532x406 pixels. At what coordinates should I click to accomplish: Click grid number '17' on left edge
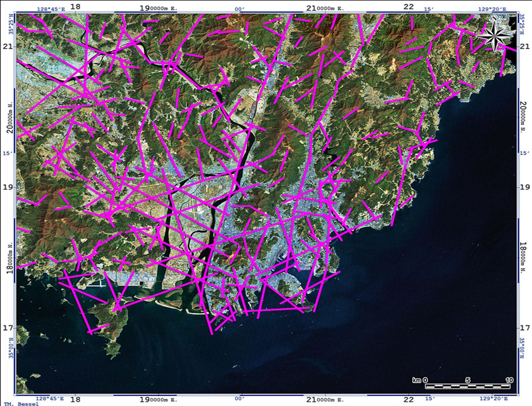pyautogui.click(x=7, y=328)
